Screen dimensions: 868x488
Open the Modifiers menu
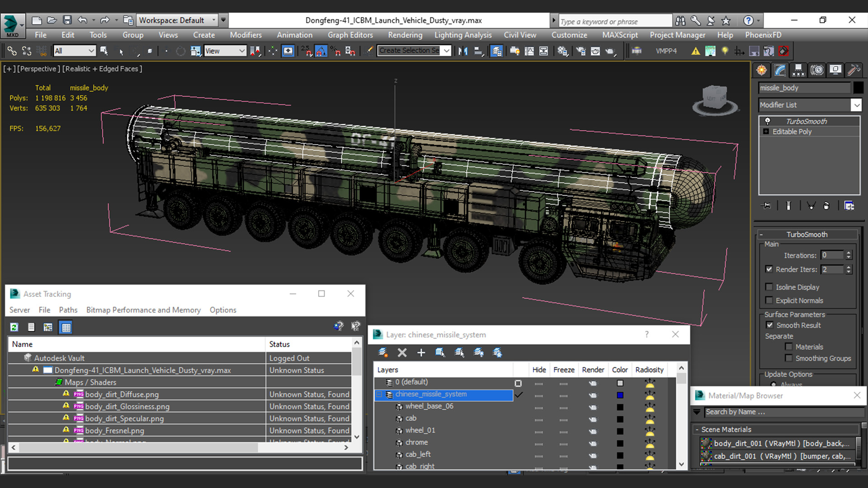245,35
